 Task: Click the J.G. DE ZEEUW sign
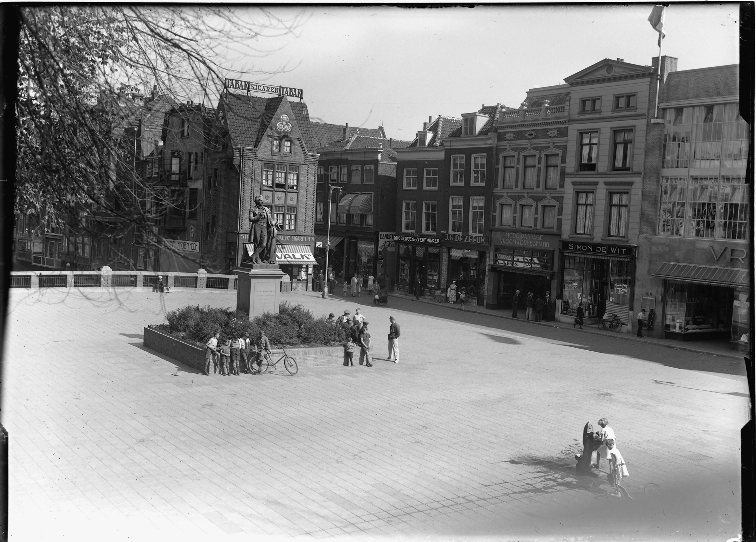[465, 238]
